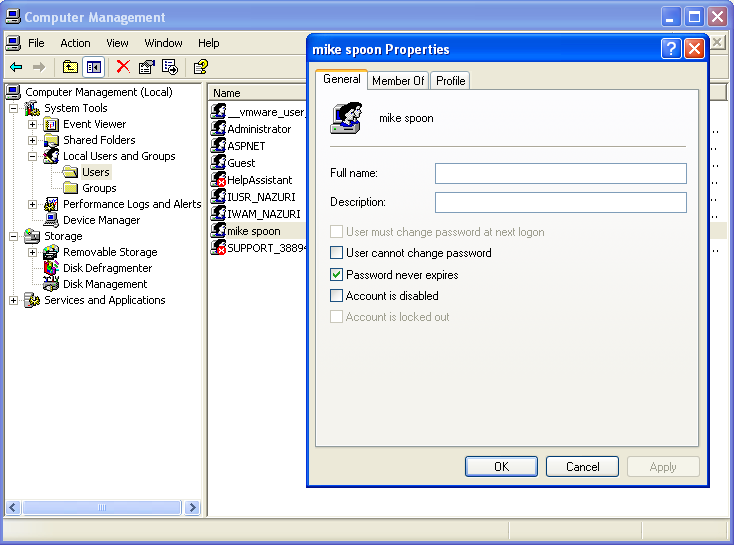Image resolution: width=734 pixels, height=545 pixels.
Task: Click the ASPNET user icon
Action: tap(218, 146)
